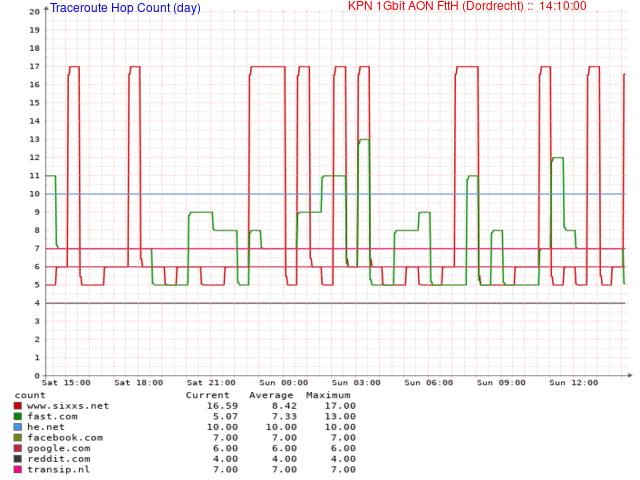Click the y-axis label 0

37,376
